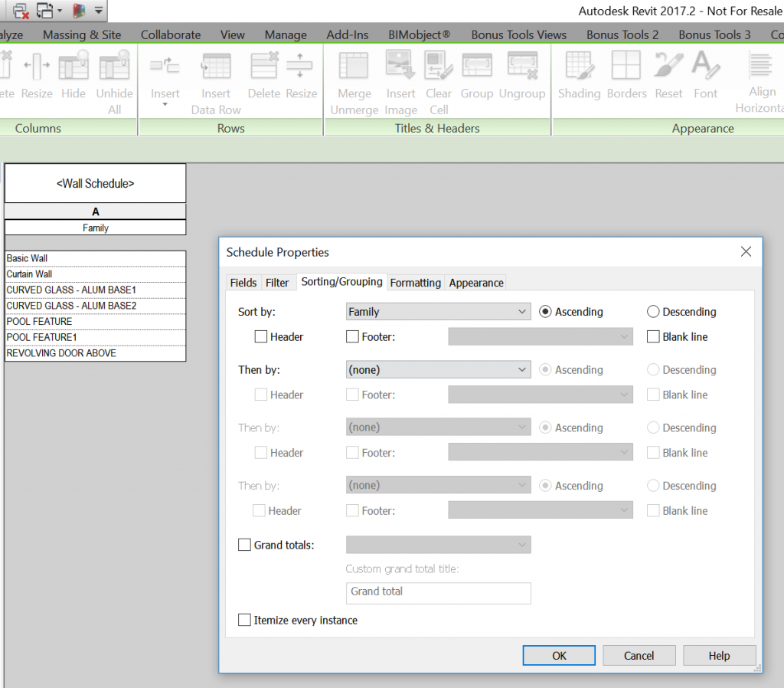Check Itemize every instance
Image resolution: width=784 pixels, height=688 pixels.
[245, 621]
